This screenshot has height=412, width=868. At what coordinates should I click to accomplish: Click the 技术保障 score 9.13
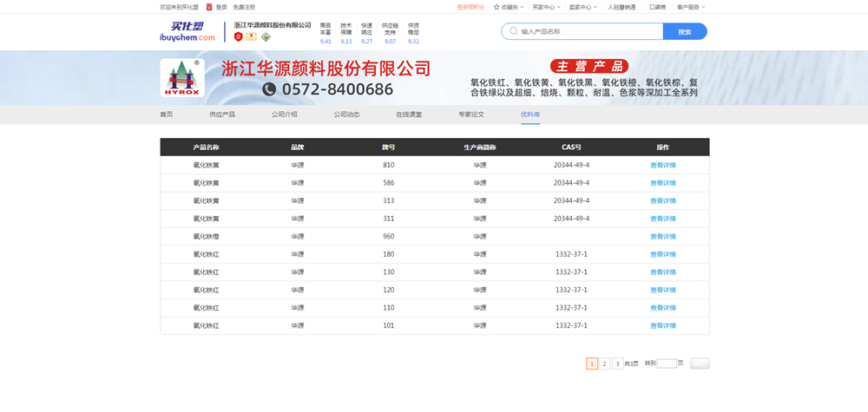(346, 42)
